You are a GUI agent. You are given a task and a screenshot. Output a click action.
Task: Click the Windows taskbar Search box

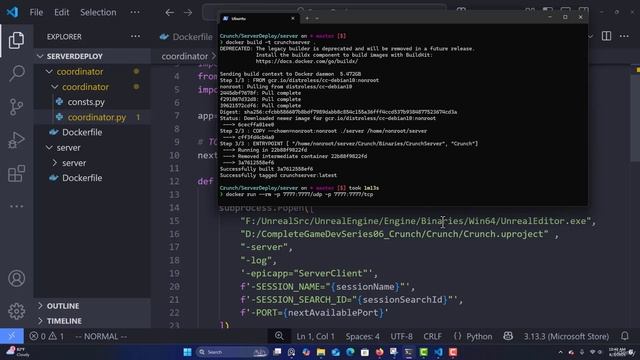point(231,352)
